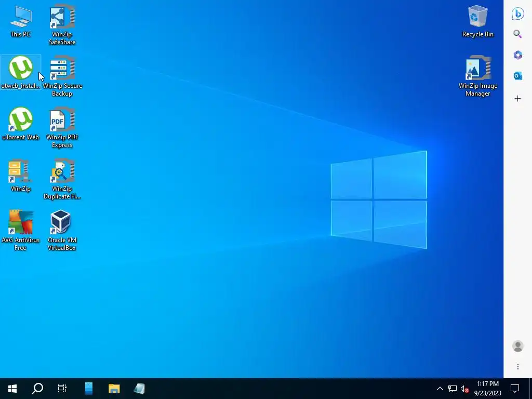The image size is (532, 399).
Task: Select the WinZip Secure Backup shortcut
Action: point(62,76)
